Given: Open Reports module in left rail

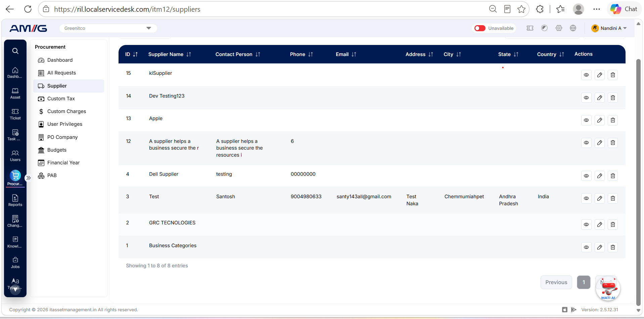Looking at the screenshot, I should click(15, 201).
